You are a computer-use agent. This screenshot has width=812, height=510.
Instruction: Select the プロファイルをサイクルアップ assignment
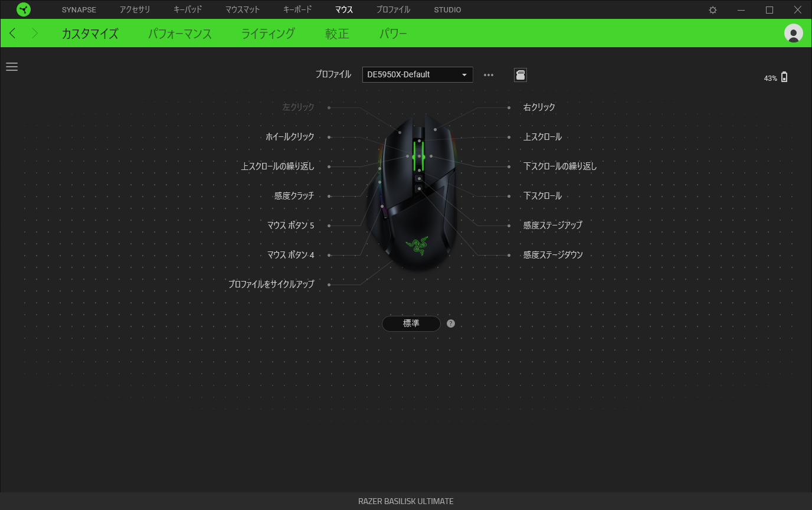(x=271, y=285)
